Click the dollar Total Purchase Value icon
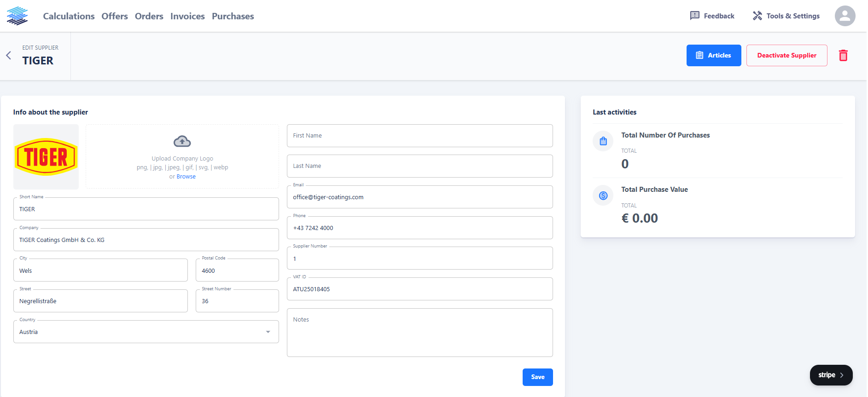 (x=603, y=196)
